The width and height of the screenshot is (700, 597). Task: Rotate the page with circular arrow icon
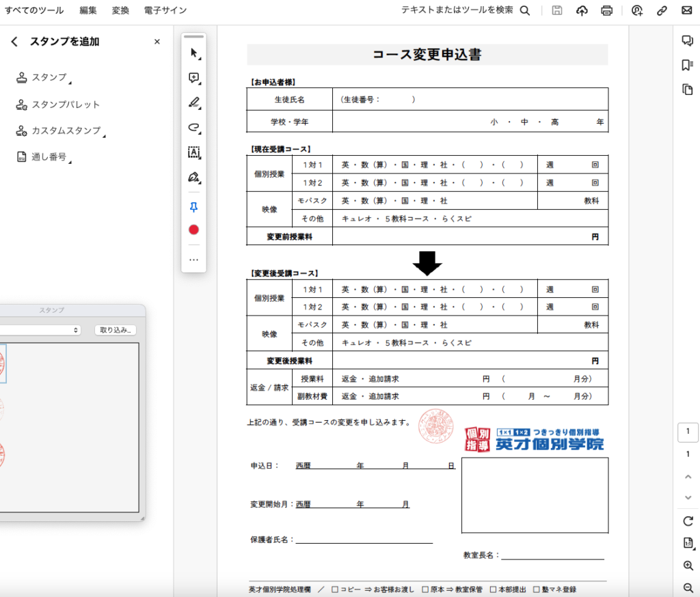coord(688,521)
